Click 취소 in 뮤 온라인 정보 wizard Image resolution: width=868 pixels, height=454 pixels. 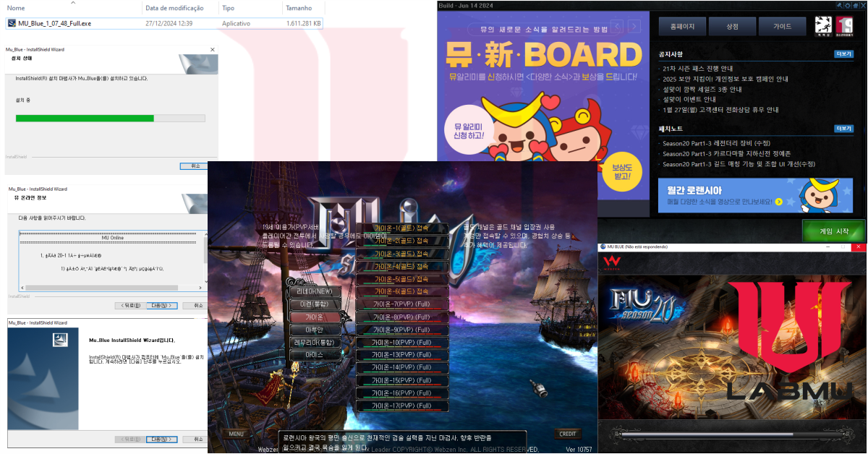(x=197, y=305)
